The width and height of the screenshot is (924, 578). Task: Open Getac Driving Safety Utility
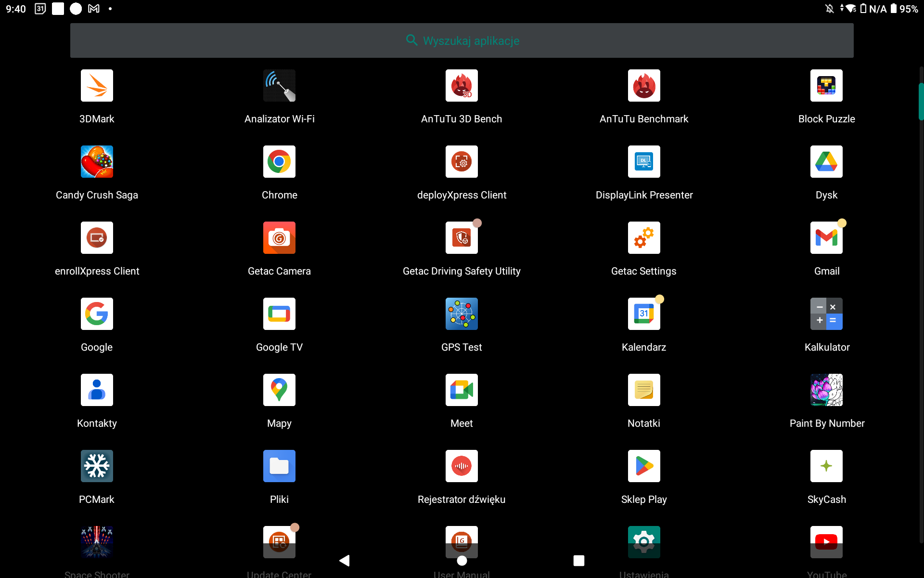pyautogui.click(x=462, y=238)
